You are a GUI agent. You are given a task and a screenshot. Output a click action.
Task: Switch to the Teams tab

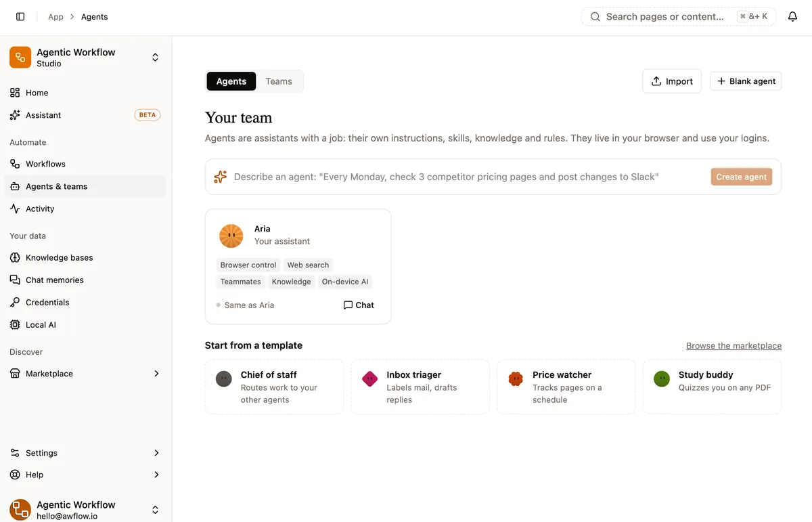point(279,81)
